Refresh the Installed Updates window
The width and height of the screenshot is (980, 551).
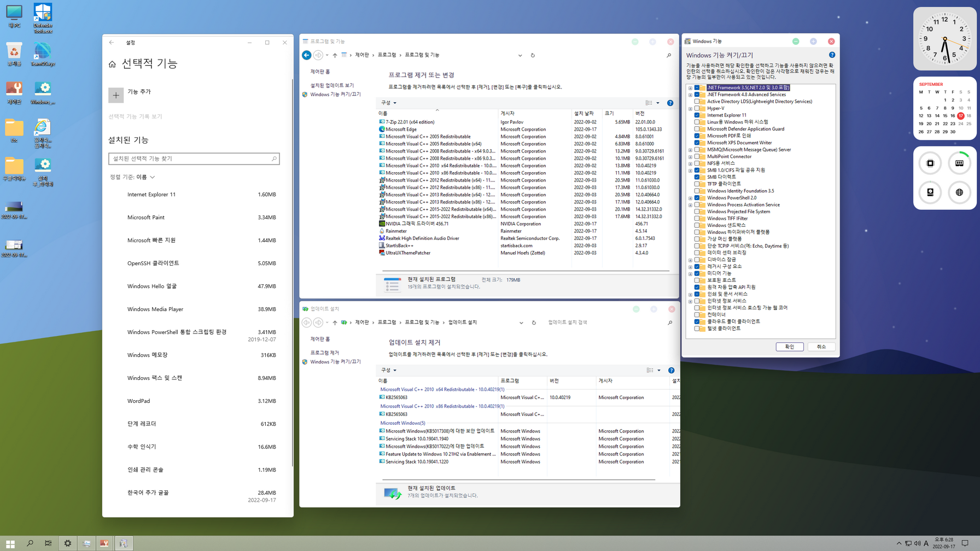(534, 323)
